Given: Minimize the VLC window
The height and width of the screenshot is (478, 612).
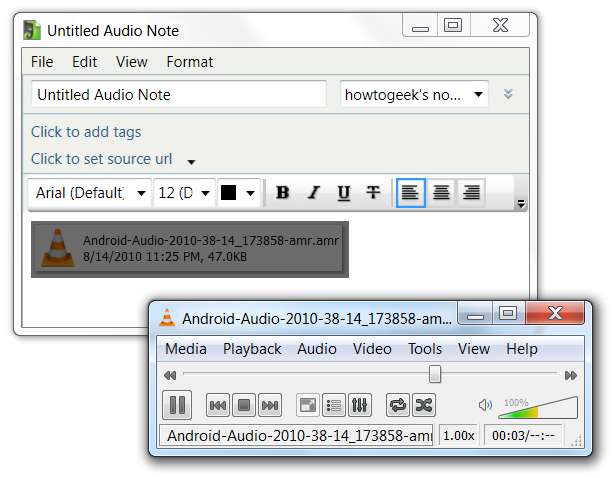Looking at the screenshot, I should pyautogui.click(x=475, y=314).
